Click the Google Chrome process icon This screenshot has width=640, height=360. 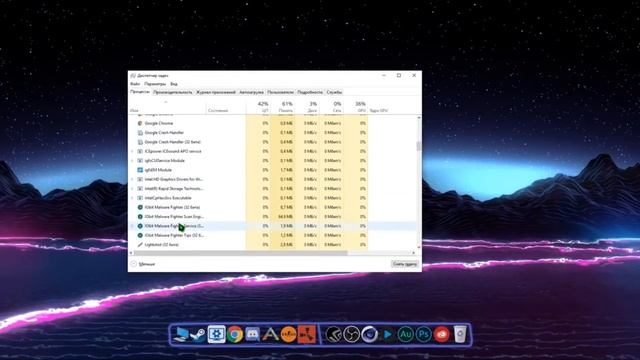140,123
